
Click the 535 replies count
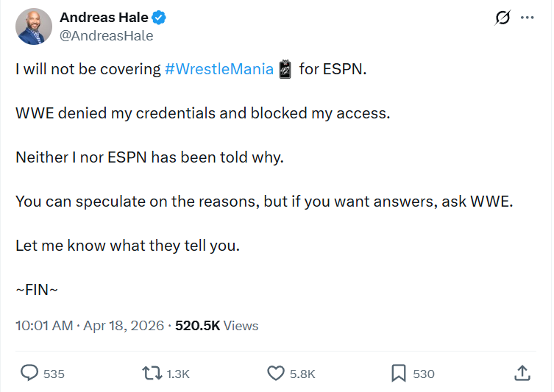(54, 374)
